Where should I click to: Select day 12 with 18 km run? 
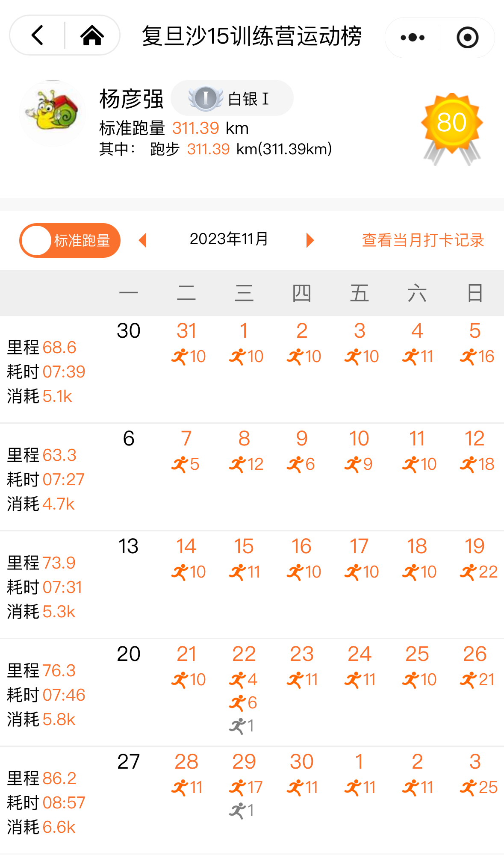(475, 451)
